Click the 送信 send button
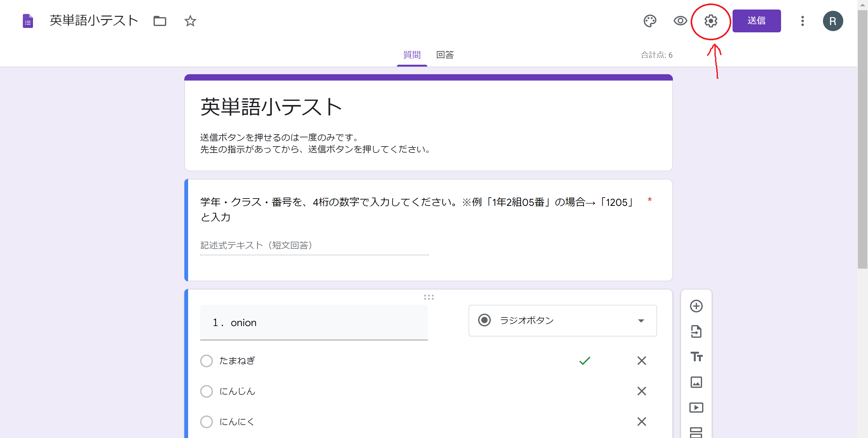868x438 pixels. point(756,21)
